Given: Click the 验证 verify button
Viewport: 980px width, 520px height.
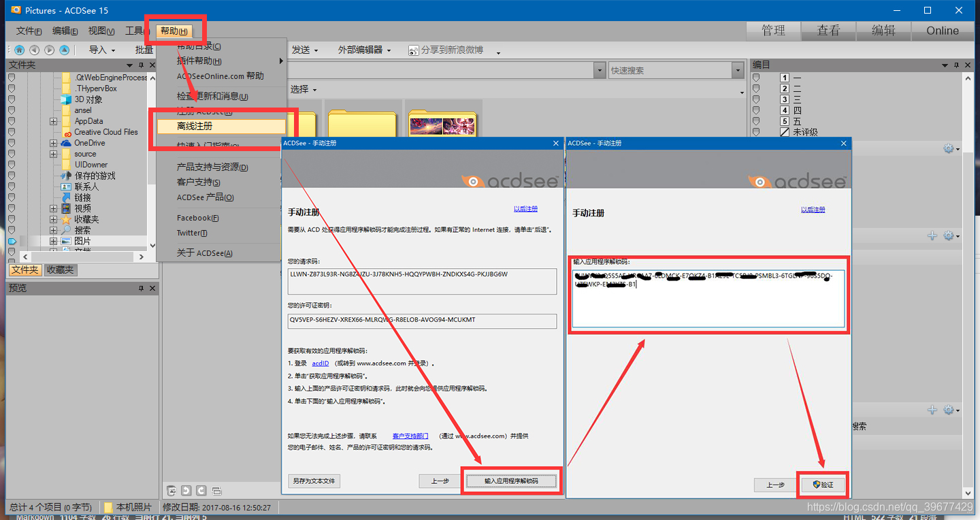Looking at the screenshot, I should (823, 485).
